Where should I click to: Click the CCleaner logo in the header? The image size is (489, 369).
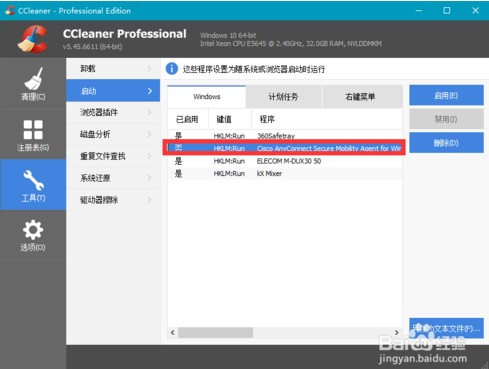click(x=32, y=39)
